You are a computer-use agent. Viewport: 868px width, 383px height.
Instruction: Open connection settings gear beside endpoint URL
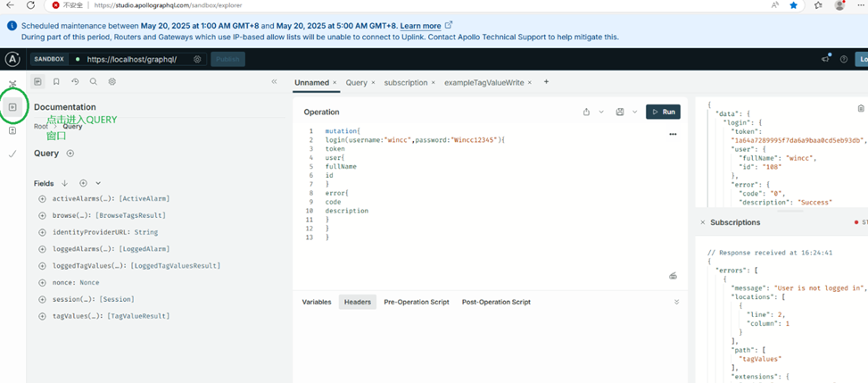click(x=198, y=59)
